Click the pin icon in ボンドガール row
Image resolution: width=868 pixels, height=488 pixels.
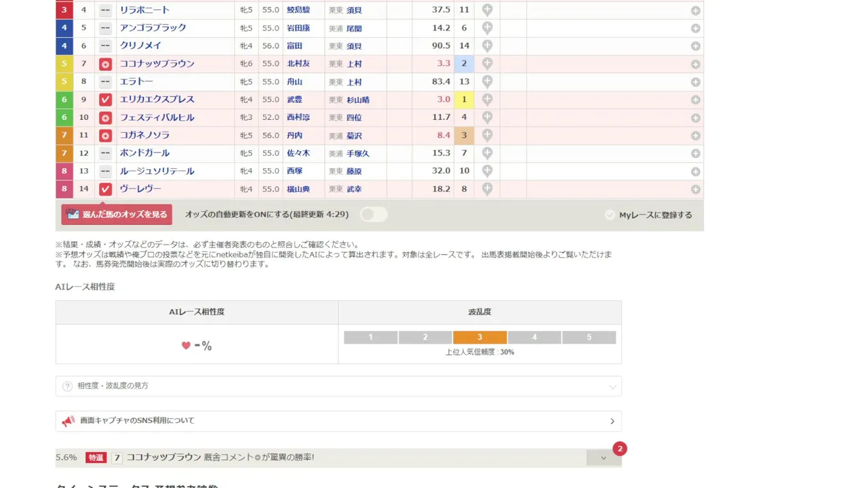click(487, 153)
